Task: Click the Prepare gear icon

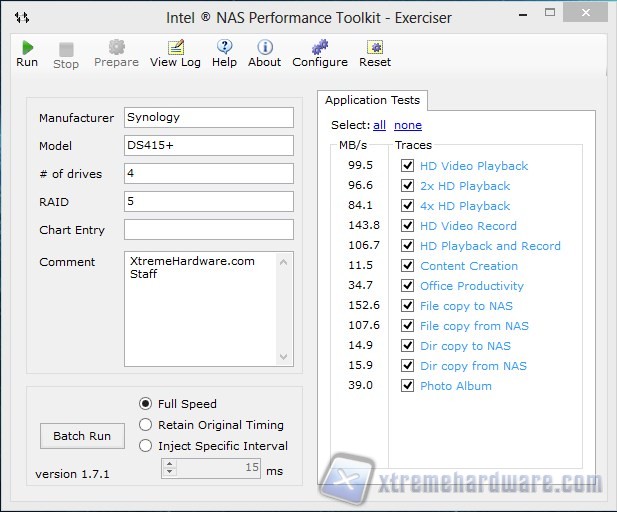Action: (x=116, y=48)
